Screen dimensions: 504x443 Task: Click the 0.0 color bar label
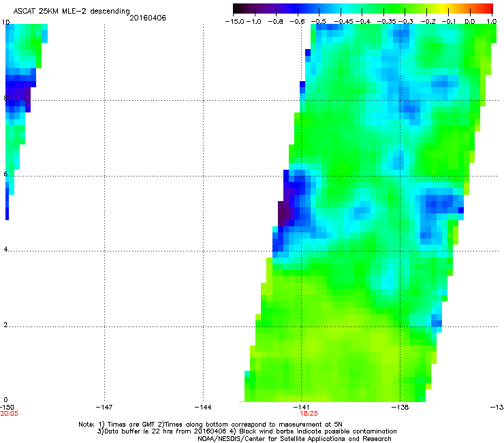[x=470, y=22]
